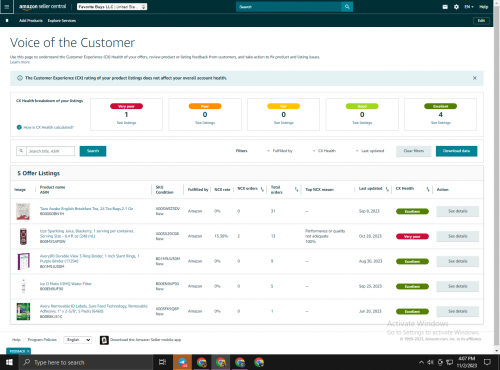See details for English Breakfast Tea row

(x=458, y=211)
